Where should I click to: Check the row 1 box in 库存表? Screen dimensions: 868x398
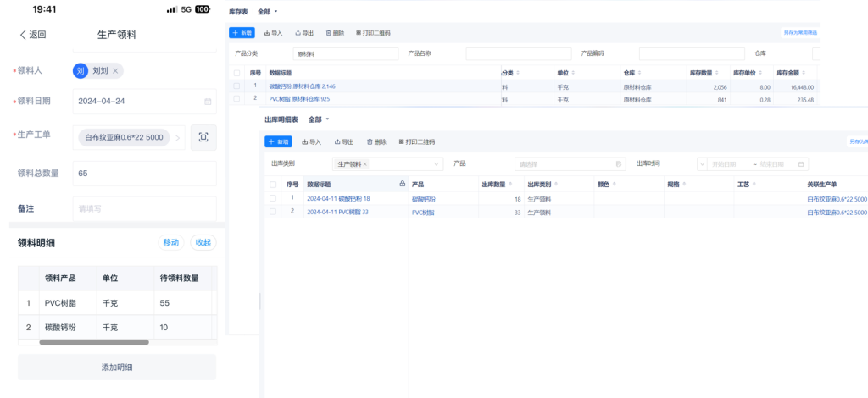pyautogui.click(x=237, y=86)
